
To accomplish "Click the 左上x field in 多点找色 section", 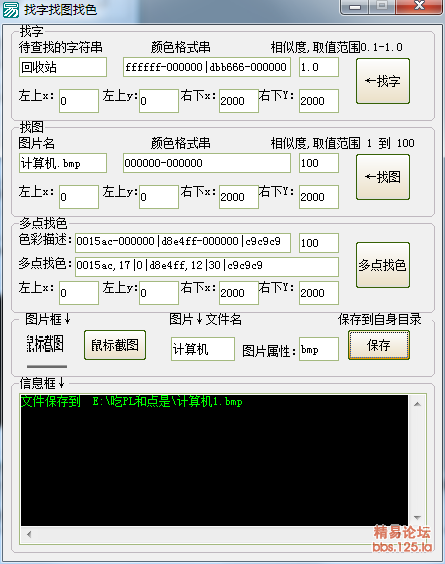I will pos(79,293).
